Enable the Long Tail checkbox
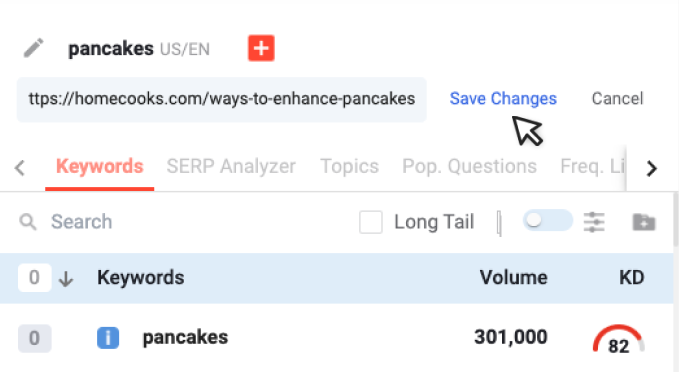Screen dimensions: 679x372 [371, 222]
